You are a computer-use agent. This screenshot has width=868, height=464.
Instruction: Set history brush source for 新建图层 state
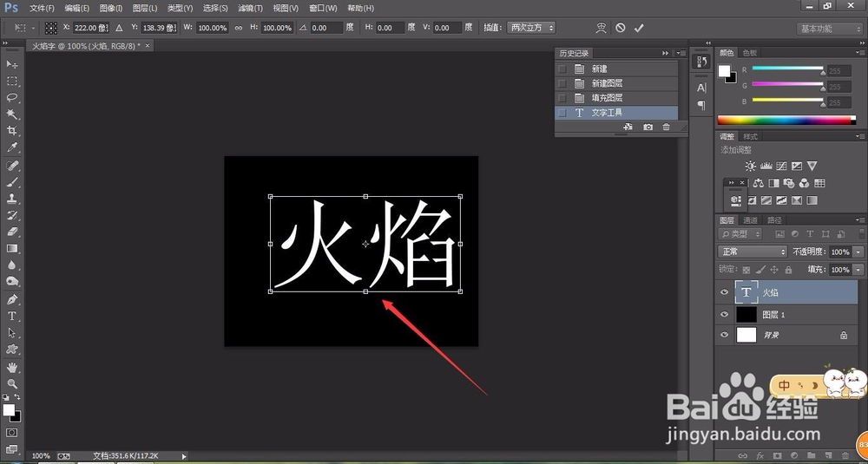(x=562, y=83)
